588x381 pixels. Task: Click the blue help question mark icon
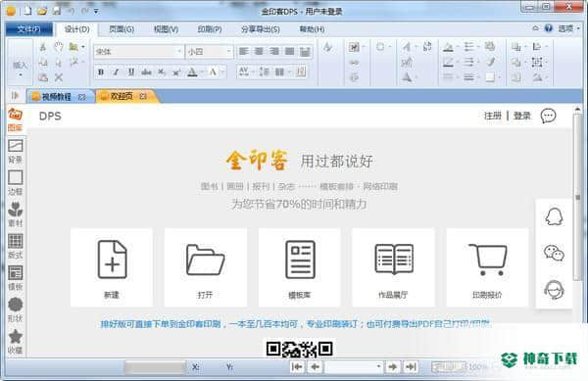tap(548, 28)
